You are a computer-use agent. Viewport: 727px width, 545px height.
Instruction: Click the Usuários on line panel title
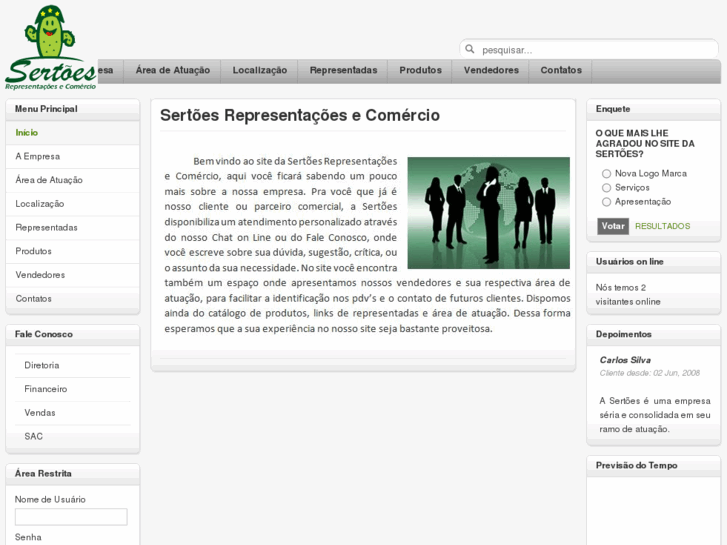click(629, 262)
